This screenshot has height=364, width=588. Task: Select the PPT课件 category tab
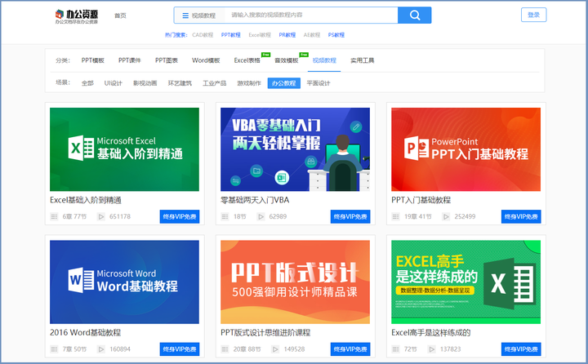tap(130, 60)
